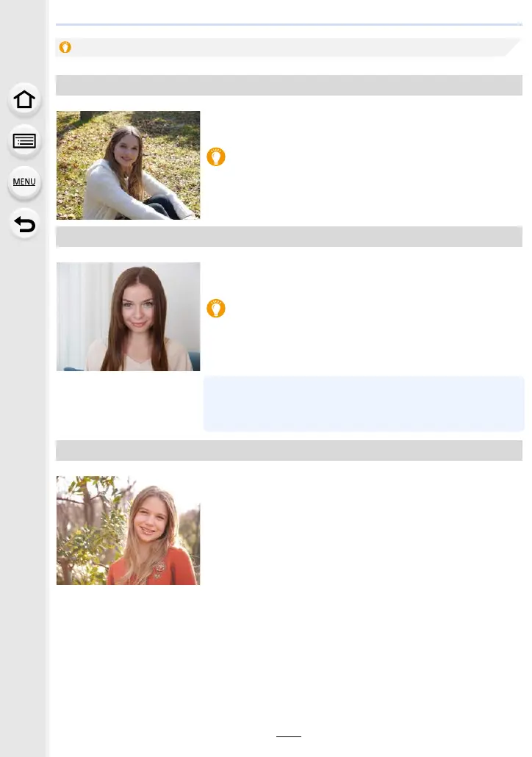Click the lightbulb tip icon in top banner
532x757 pixels.
(x=65, y=47)
